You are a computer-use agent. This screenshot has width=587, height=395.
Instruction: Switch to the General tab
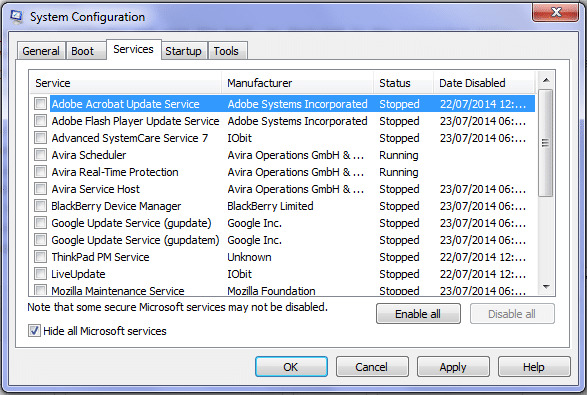[41, 51]
